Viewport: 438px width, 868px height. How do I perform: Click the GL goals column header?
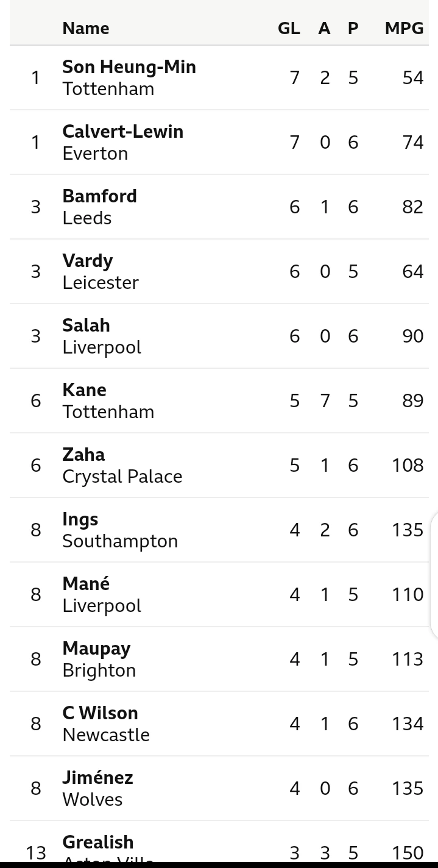[289, 28]
